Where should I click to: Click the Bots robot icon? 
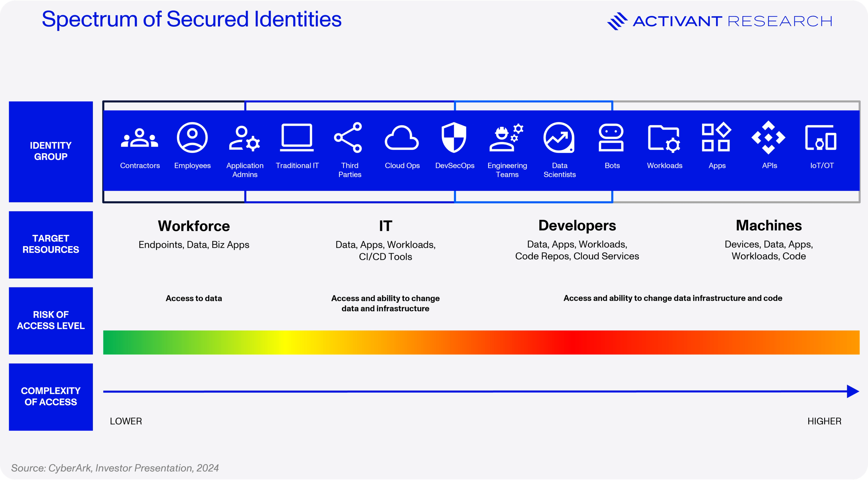pyautogui.click(x=611, y=137)
